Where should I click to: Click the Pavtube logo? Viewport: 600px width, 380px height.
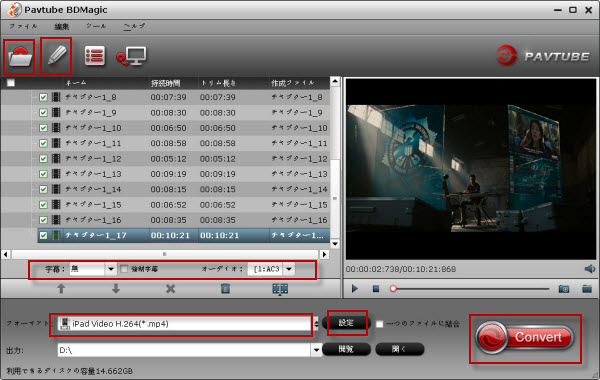[x=543, y=56]
